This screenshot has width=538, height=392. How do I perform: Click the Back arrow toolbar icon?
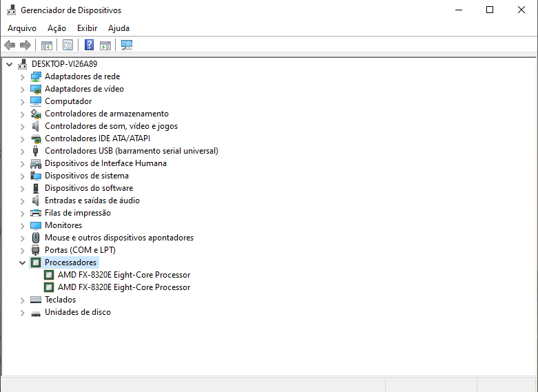(10, 45)
